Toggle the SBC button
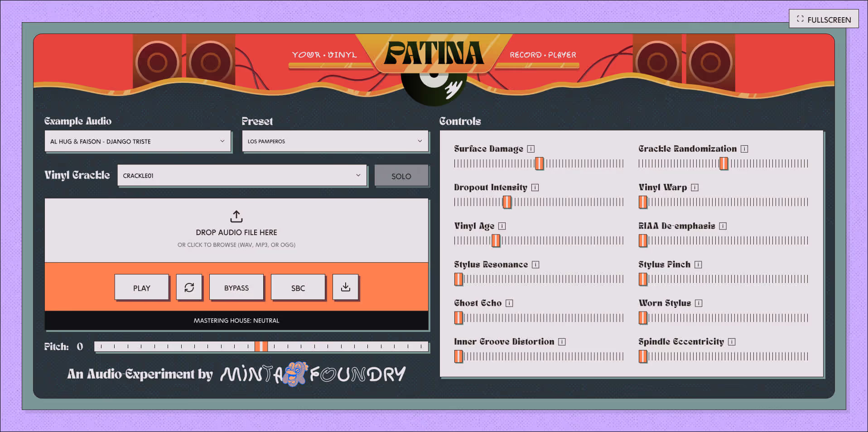Screen dimensions: 868x432 (298, 288)
